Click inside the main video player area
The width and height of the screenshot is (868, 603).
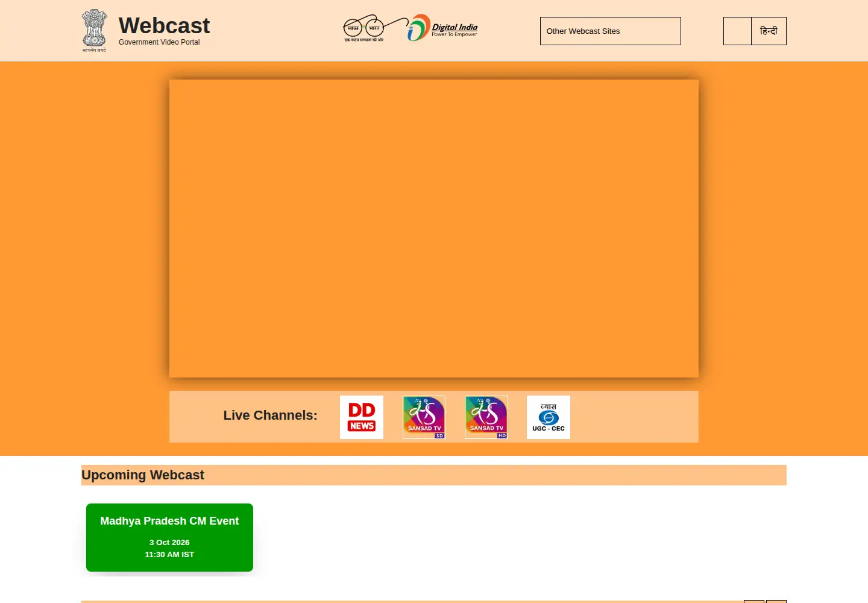coord(434,229)
